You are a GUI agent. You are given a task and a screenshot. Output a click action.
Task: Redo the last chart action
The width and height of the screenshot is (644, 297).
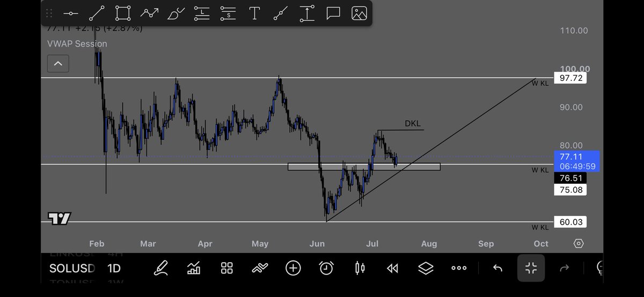tap(564, 268)
